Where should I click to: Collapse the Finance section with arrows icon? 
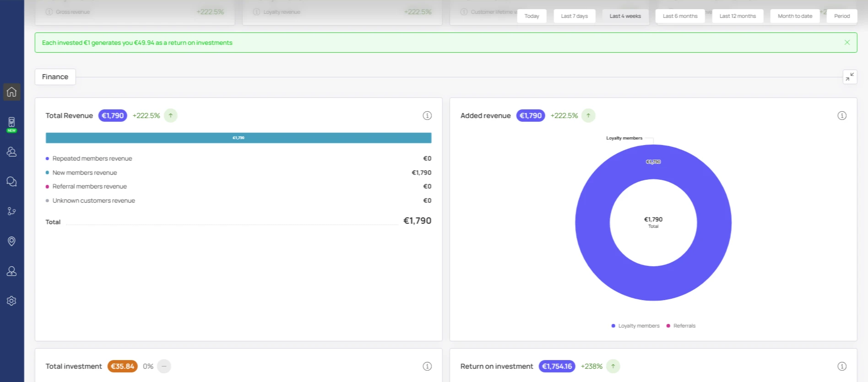pos(850,77)
